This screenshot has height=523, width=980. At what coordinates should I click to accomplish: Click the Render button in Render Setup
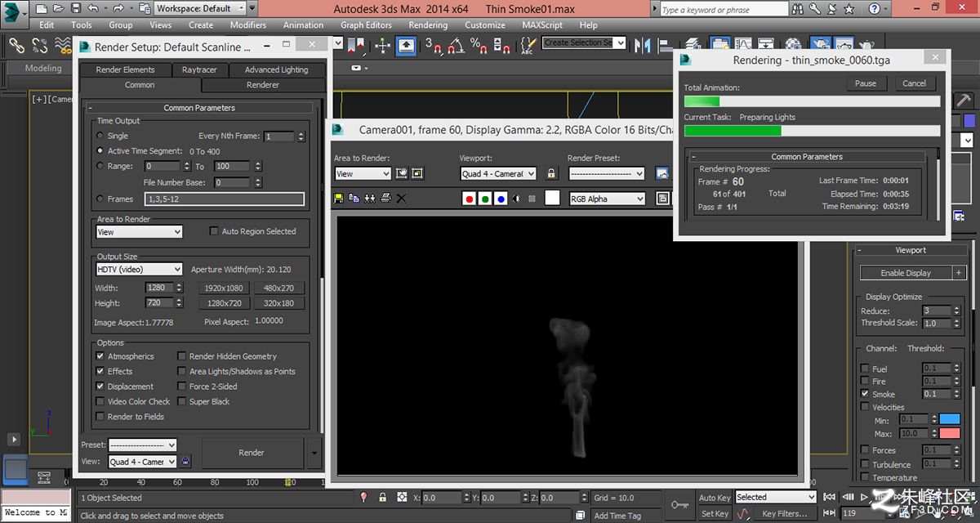pos(252,453)
